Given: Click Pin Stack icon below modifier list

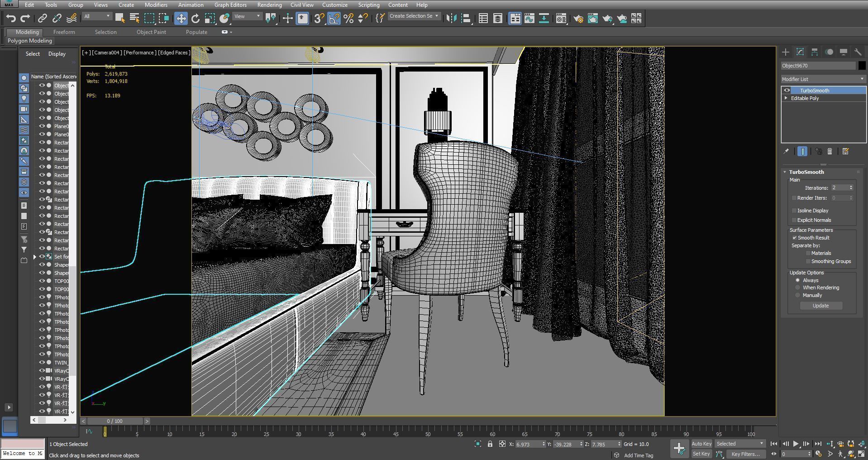Looking at the screenshot, I should pos(786,151).
